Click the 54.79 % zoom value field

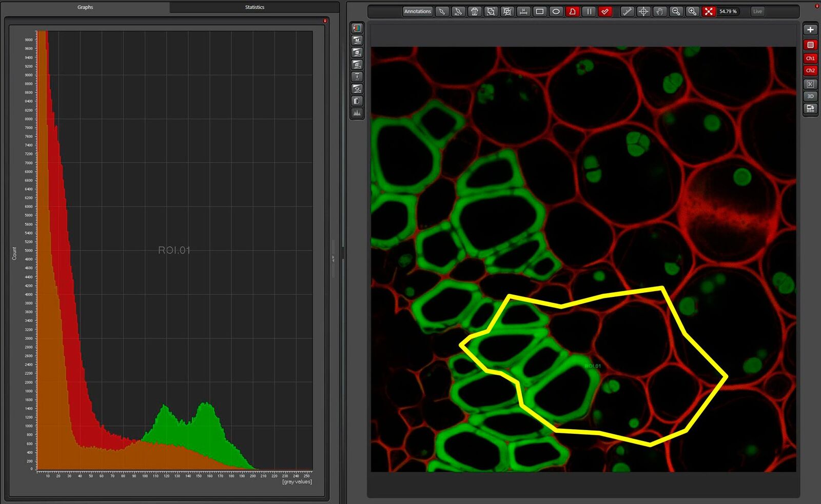pyautogui.click(x=728, y=11)
